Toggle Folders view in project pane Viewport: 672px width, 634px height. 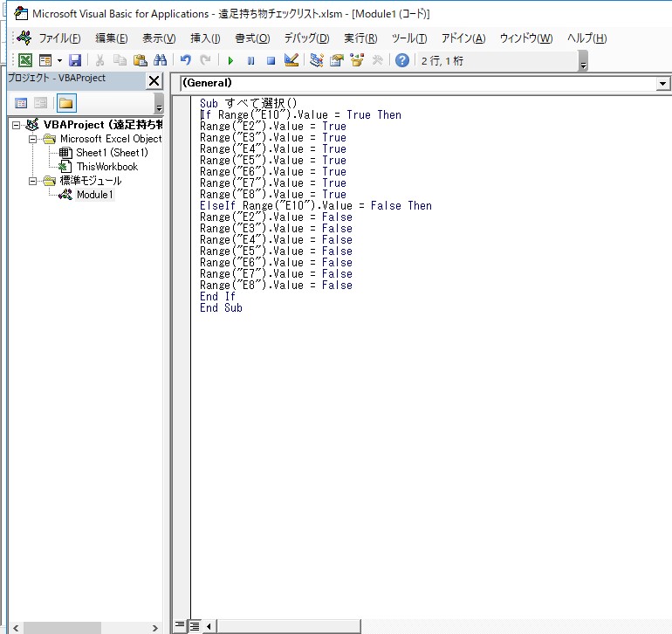tap(66, 103)
